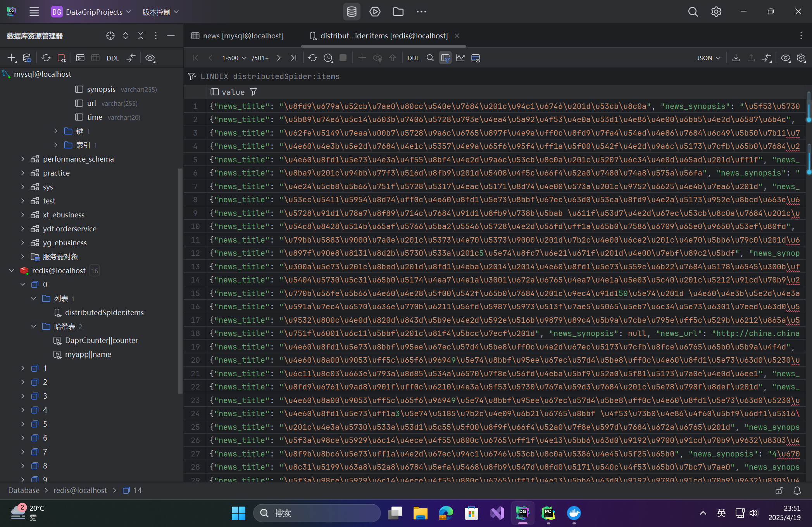Select the distributedSpider:items list key
Viewport: 812px width, 527px height.
(x=104, y=312)
